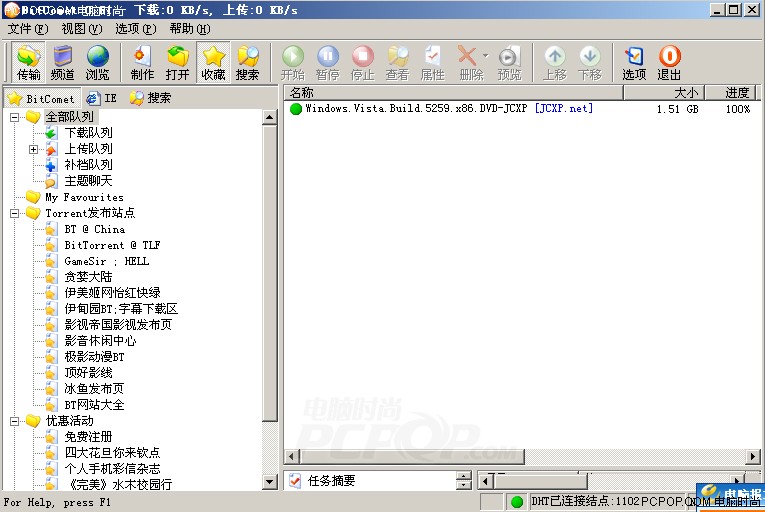Click the 制作 make torrent icon
Screen dimensions: 765x512
(x=142, y=62)
